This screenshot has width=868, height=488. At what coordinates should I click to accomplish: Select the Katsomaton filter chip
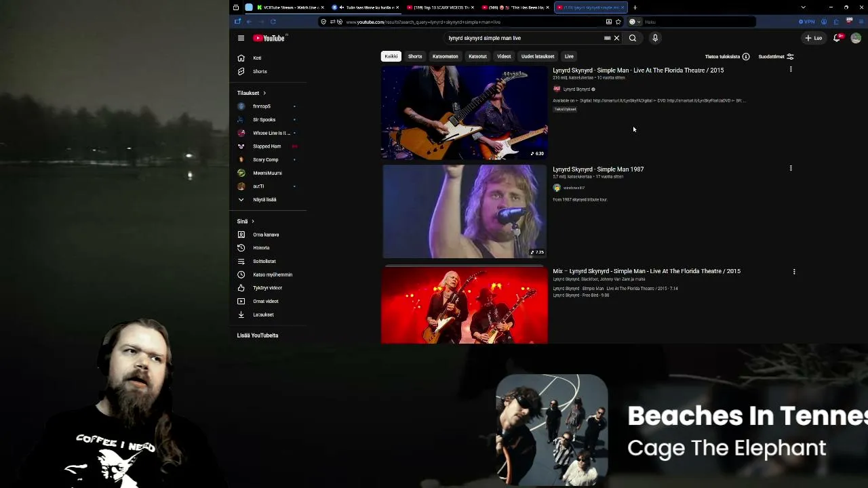tap(446, 56)
